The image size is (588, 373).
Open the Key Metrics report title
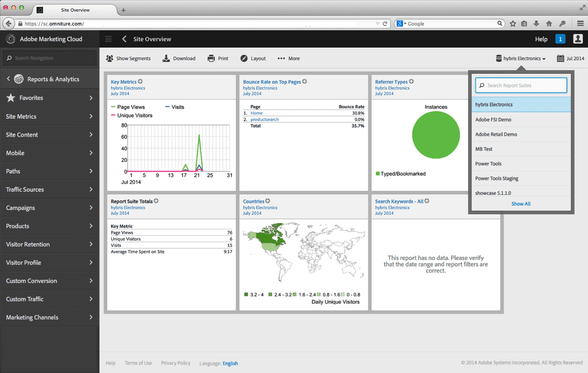click(x=124, y=82)
